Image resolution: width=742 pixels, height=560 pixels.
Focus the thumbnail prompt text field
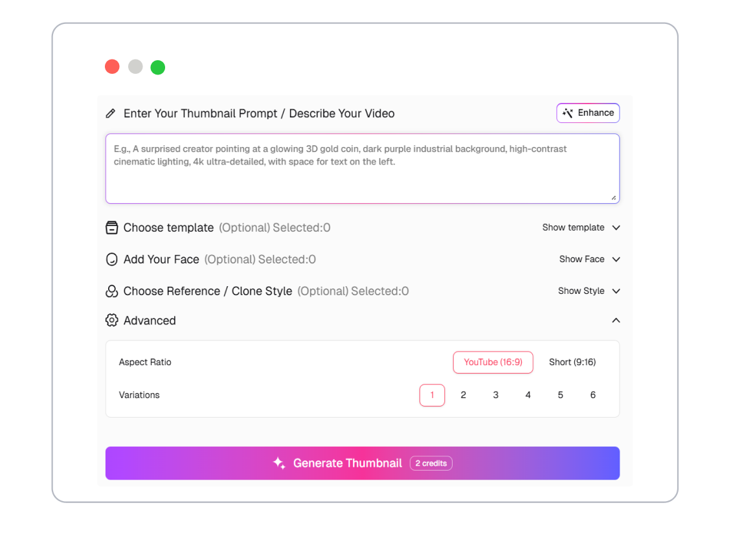[363, 169]
